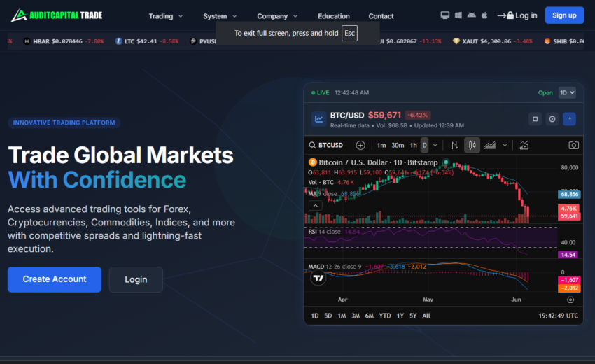Set chart range to 1M
This screenshot has width=595, height=364.
coord(342,316)
